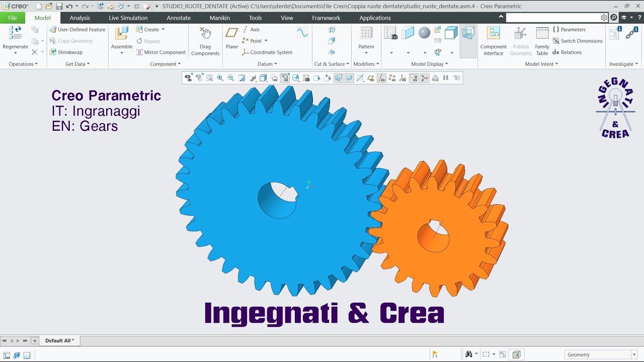Click the Refit magnifier in graphics toolbar
Screen dimensions: 644x362
click(209, 78)
